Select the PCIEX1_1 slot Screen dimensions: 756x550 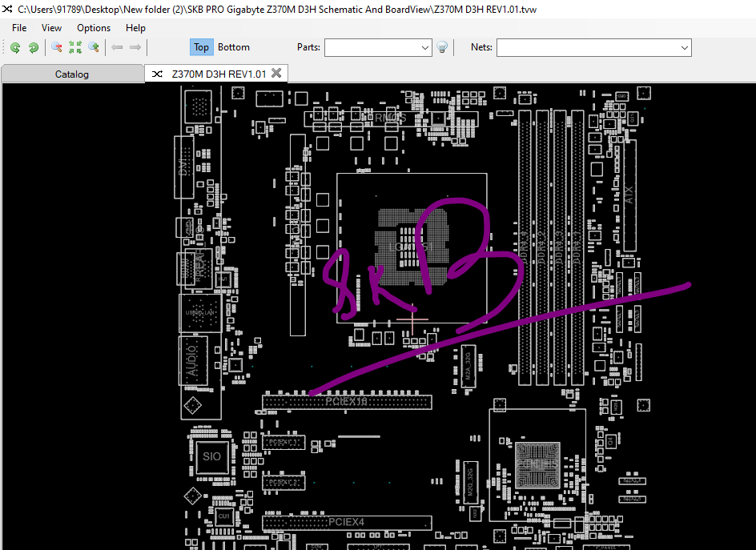point(283,442)
